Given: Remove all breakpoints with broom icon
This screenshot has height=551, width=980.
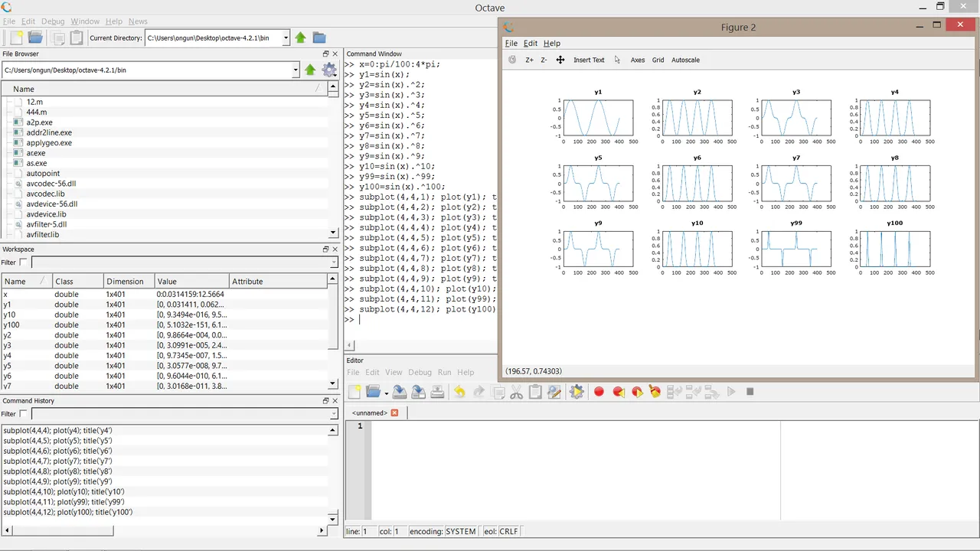Looking at the screenshot, I should 655,392.
